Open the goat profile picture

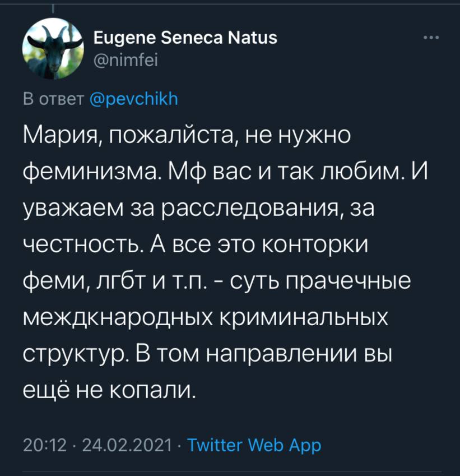[x=53, y=49]
